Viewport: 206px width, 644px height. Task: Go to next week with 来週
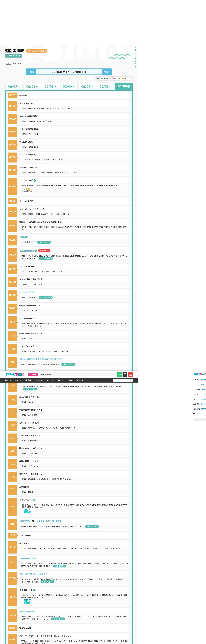tap(107, 72)
